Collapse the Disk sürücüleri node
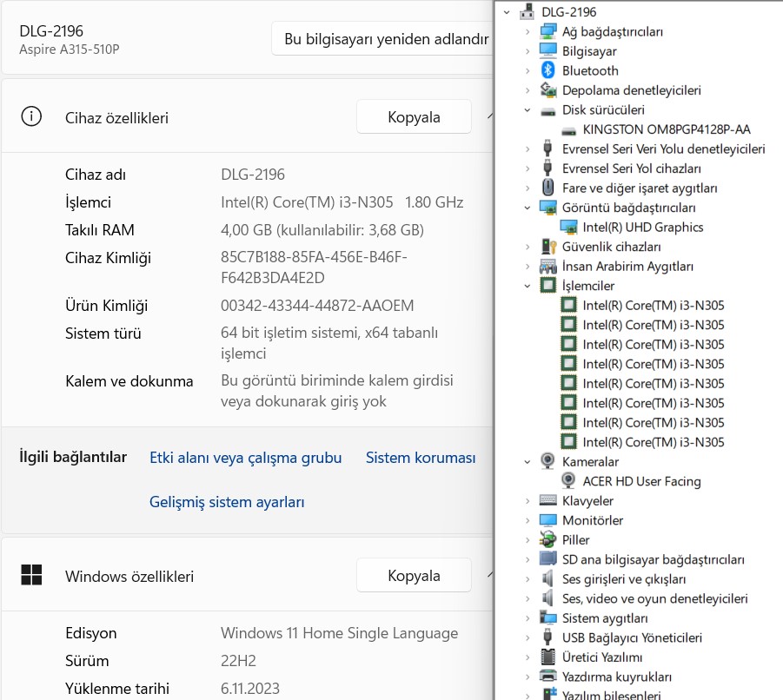783x700 pixels. (x=528, y=110)
